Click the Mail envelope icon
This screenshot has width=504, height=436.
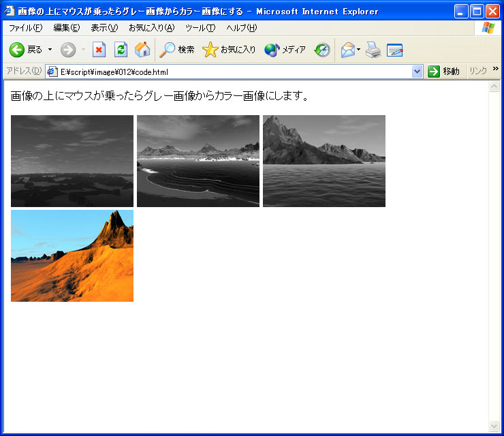(348, 50)
